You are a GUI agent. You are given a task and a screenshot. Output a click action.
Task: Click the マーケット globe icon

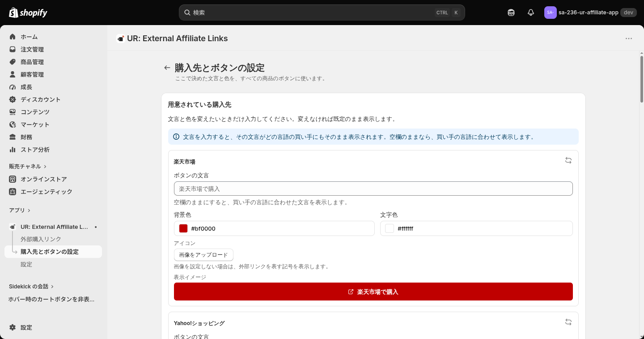pos(13,124)
